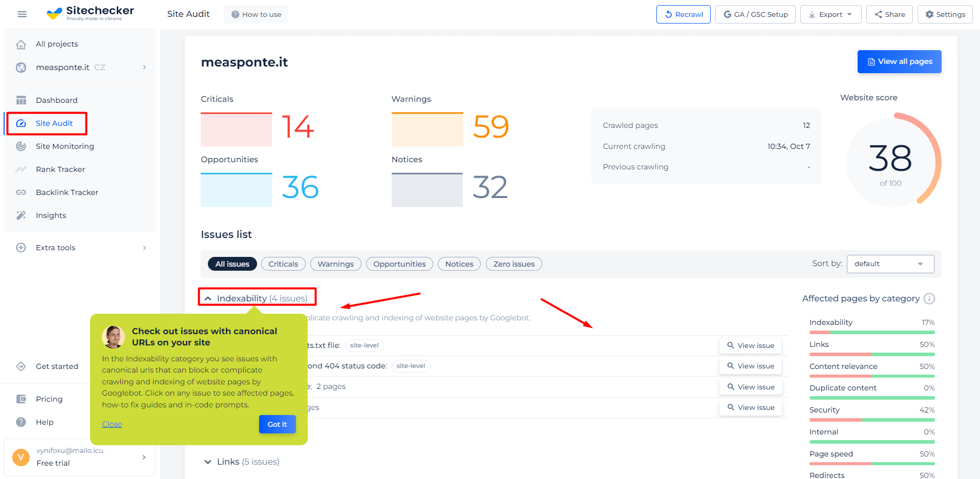Click the Pricing wallet icon
Image resolution: width=980 pixels, height=479 pixels.
pyautogui.click(x=21, y=399)
